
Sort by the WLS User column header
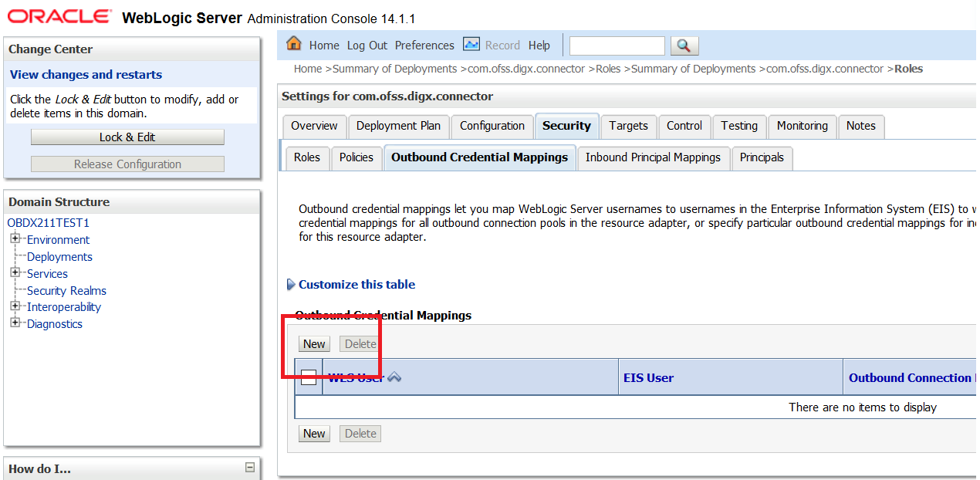[356, 378]
